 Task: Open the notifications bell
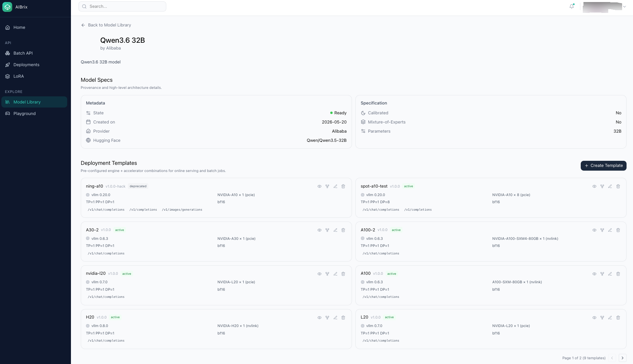click(572, 6)
